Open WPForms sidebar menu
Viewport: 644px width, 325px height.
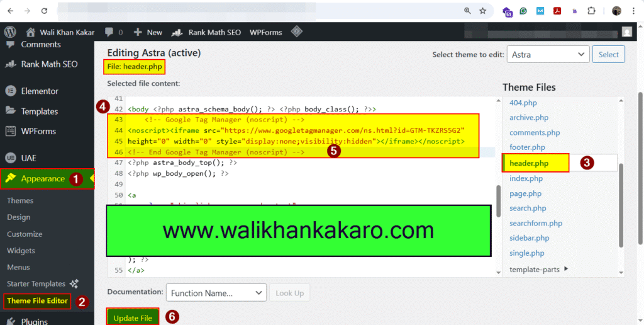click(x=31, y=131)
